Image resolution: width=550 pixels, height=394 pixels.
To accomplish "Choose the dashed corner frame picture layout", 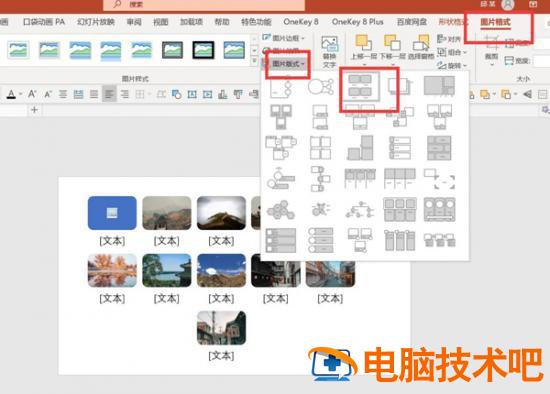I will point(440,179).
